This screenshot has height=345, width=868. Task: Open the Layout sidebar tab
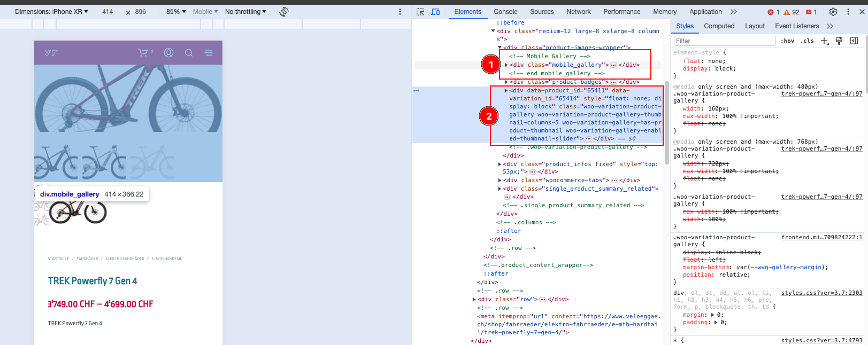[x=755, y=26]
